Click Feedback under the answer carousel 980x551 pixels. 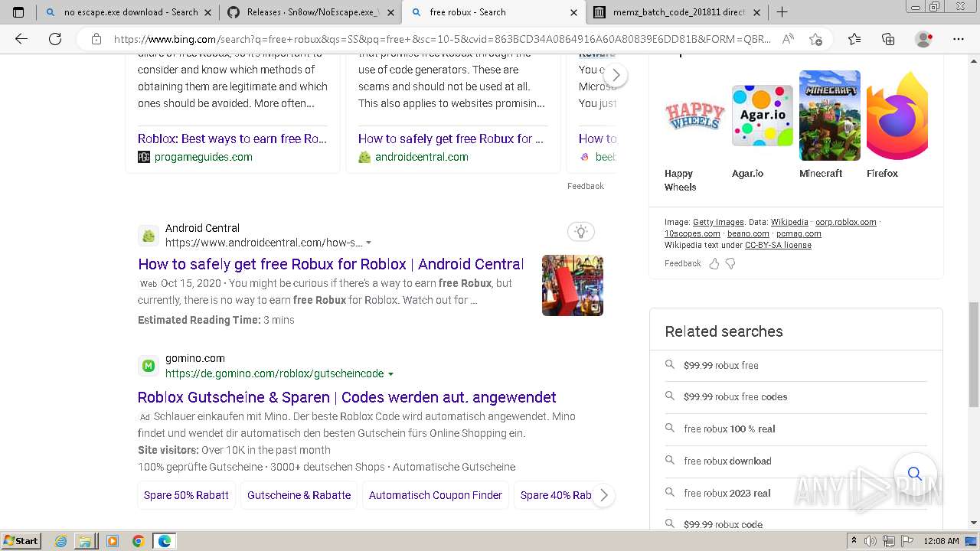click(586, 186)
